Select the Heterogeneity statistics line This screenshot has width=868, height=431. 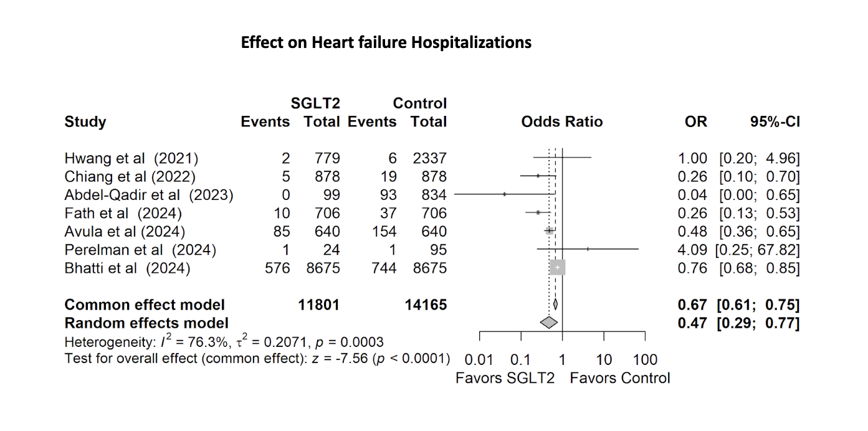pos(224,342)
